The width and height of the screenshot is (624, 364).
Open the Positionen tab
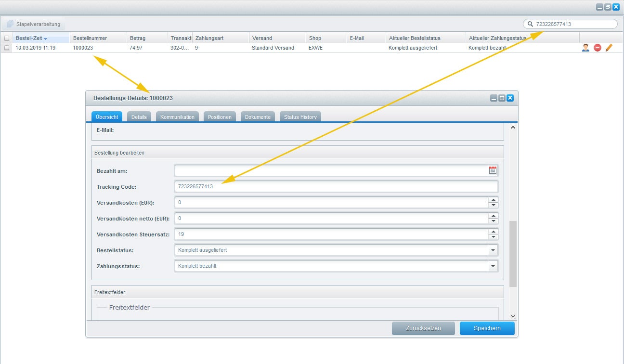tap(220, 117)
